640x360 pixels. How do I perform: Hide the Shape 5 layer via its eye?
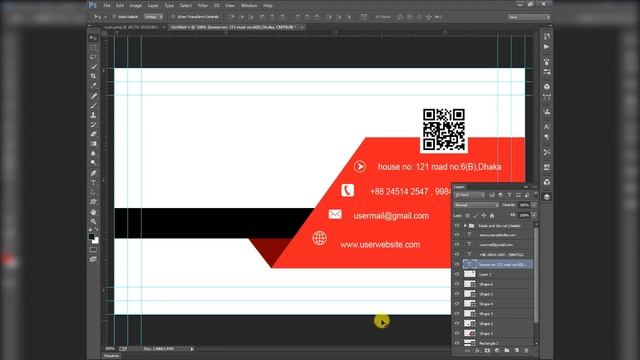click(x=457, y=294)
